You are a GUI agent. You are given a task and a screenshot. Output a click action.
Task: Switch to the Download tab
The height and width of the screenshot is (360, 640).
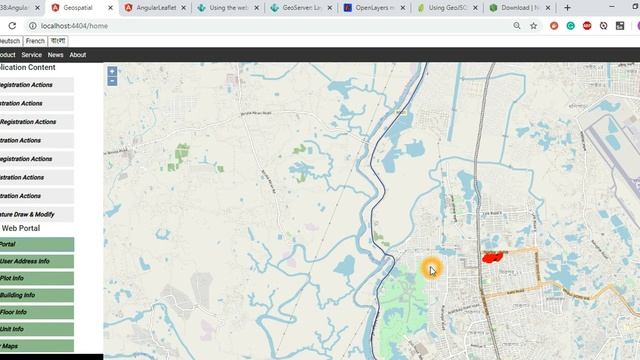click(520, 8)
